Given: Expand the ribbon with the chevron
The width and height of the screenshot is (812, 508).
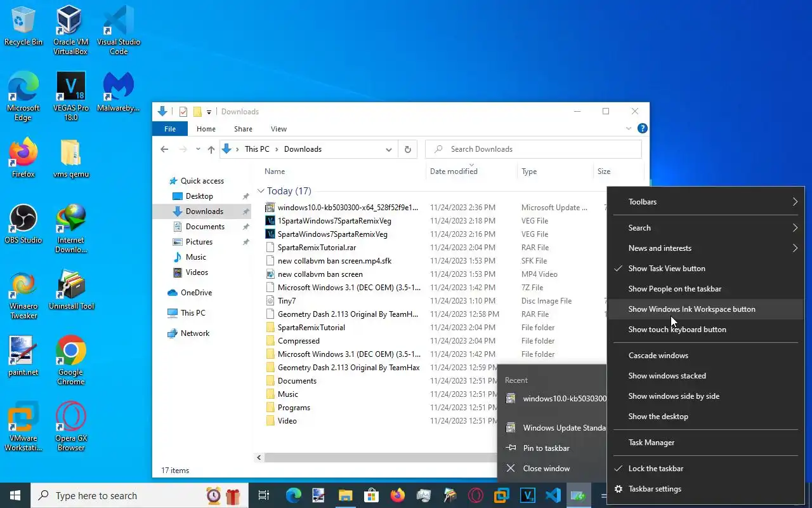Looking at the screenshot, I should [x=629, y=128].
